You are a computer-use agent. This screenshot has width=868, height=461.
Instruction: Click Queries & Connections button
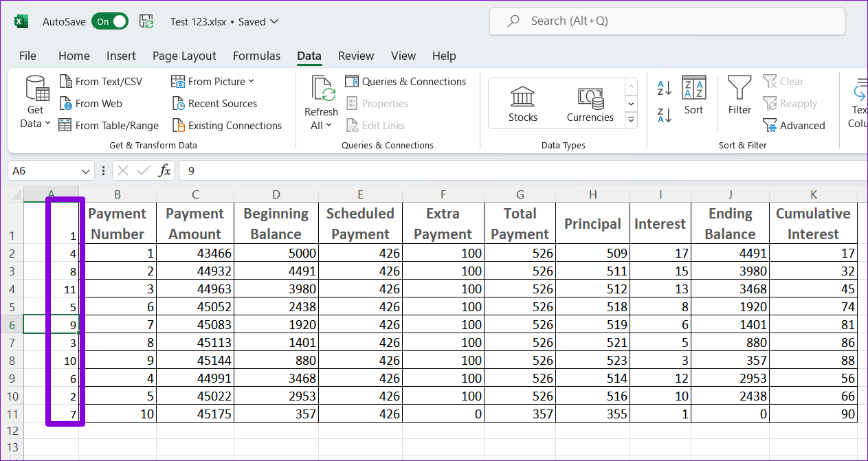tap(405, 82)
